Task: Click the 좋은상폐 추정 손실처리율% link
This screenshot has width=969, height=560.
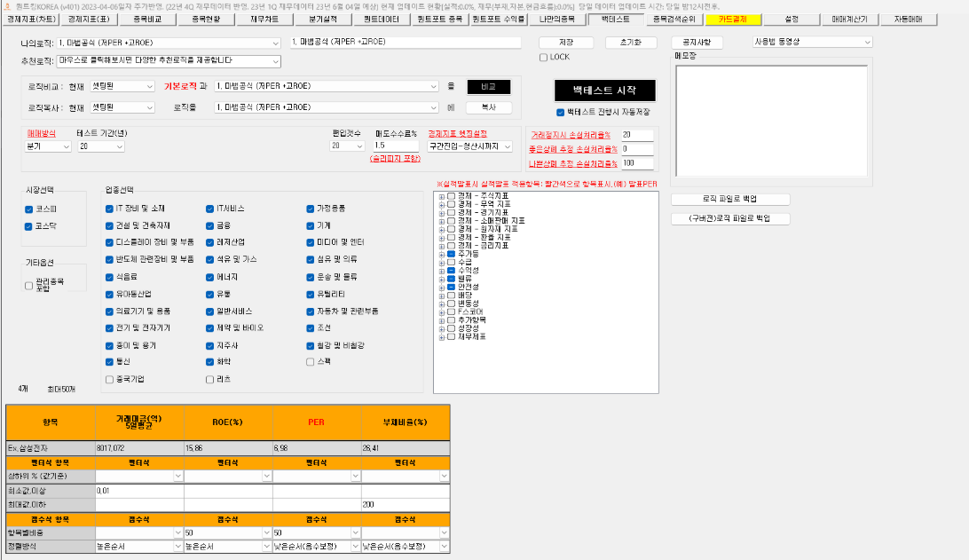Action: click(573, 149)
